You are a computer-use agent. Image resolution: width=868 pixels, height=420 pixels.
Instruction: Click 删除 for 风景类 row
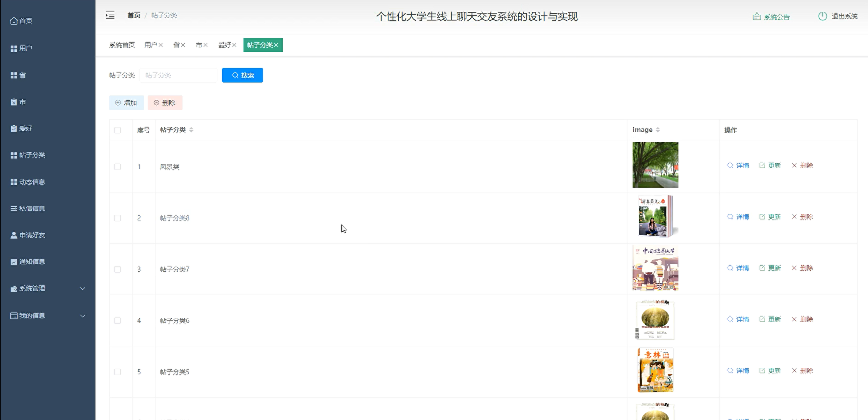pos(802,165)
